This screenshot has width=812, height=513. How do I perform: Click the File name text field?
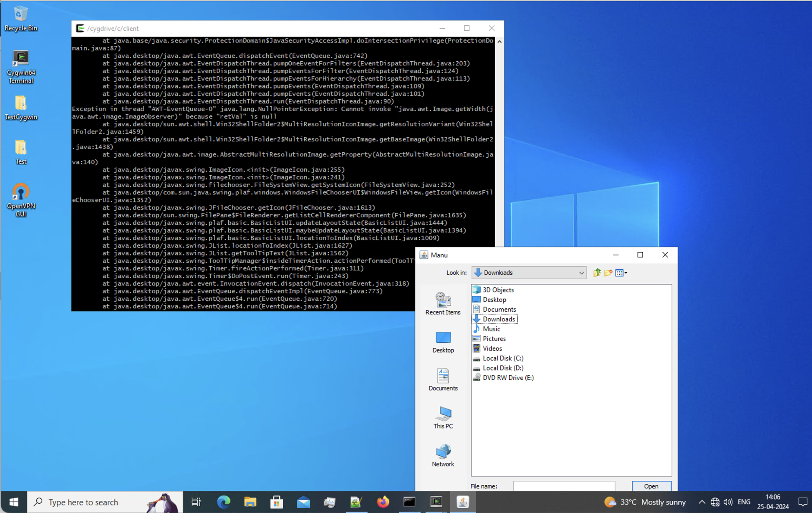coord(564,486)
